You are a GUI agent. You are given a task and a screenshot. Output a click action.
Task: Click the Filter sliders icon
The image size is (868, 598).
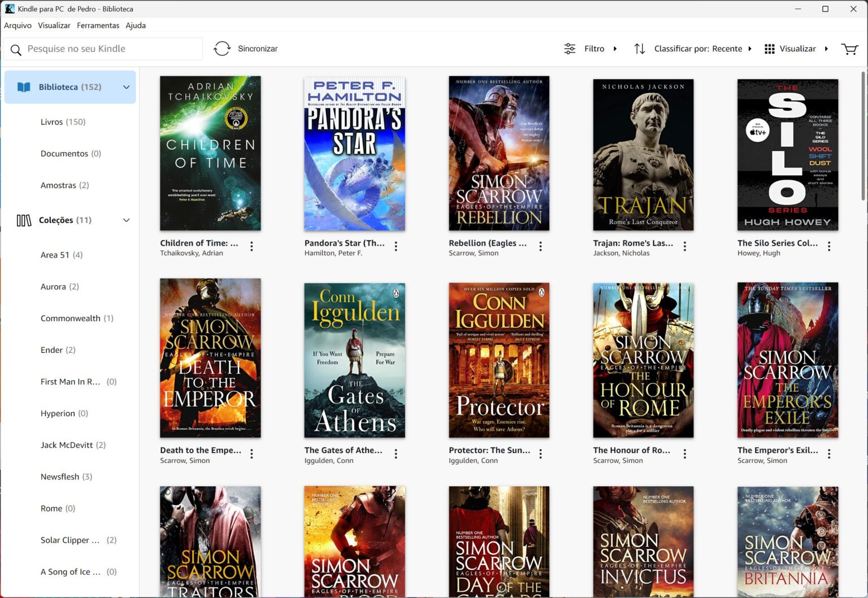[x=570, y=49]
